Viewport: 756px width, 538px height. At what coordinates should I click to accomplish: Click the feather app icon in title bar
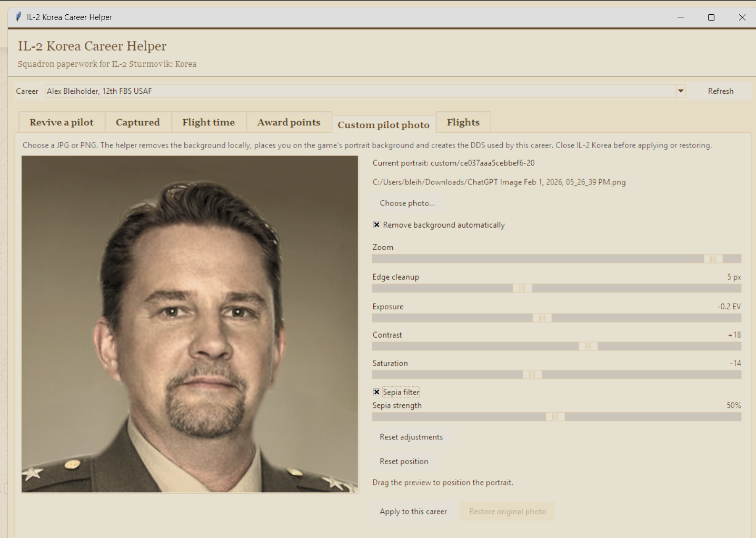(18, 17)
